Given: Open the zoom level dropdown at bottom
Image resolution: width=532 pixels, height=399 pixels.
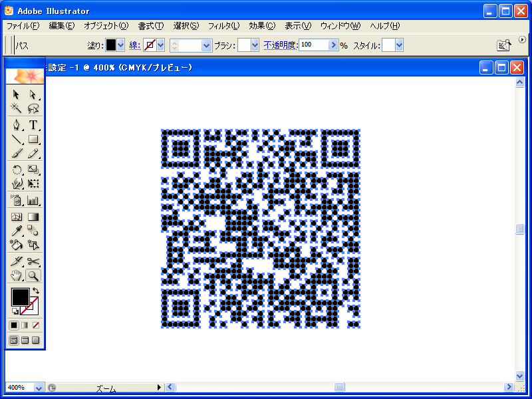Looking at the screenshot, I should click(x=39, y=388).
